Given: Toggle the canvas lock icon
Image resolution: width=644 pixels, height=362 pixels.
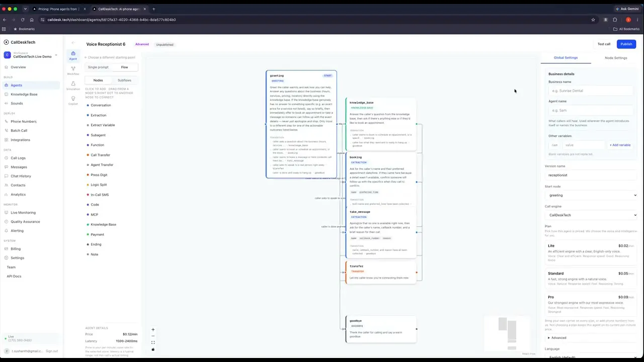Looking at the screenshot, I should [153, 349].
